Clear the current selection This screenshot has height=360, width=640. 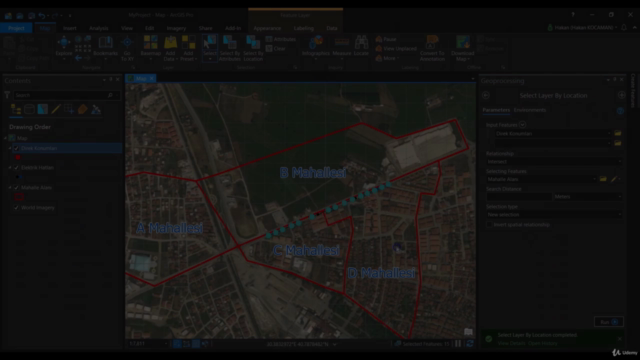(x=276, y=49)
